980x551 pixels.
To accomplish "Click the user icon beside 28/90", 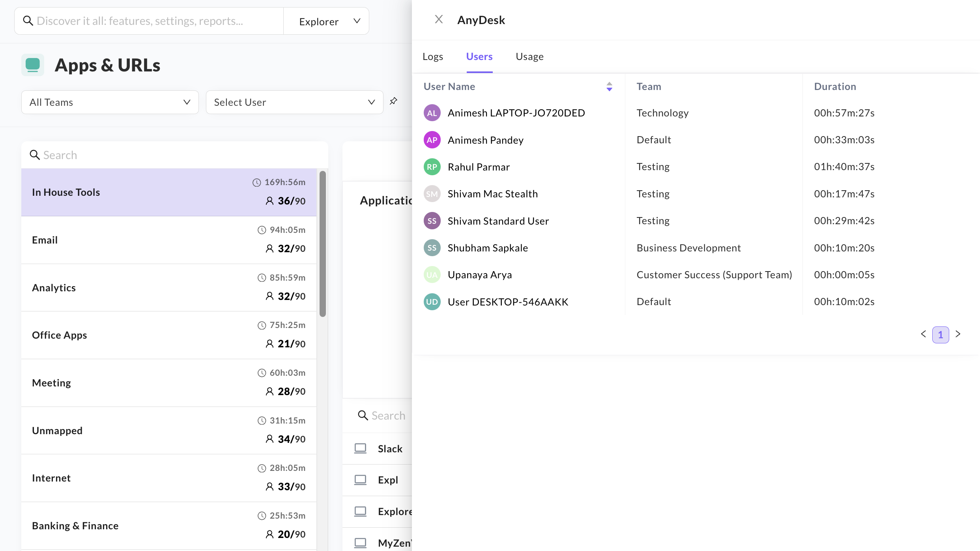I will coord(269,392).
